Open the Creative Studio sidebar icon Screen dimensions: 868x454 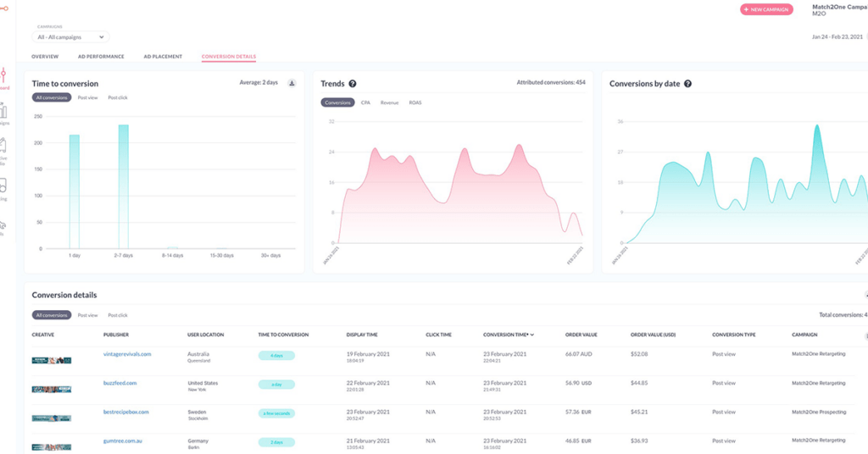[3, 146]
